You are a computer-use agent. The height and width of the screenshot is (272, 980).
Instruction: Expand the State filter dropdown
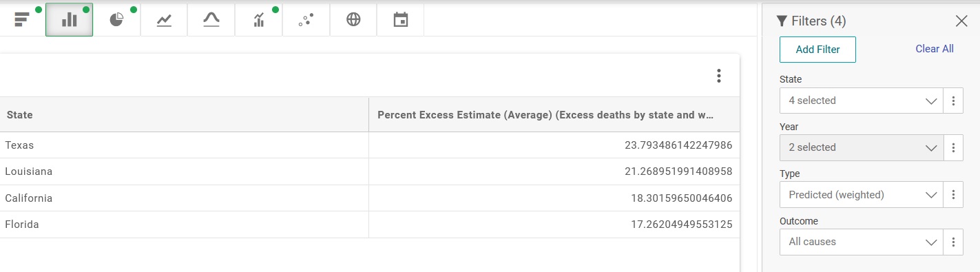point(862,101)
